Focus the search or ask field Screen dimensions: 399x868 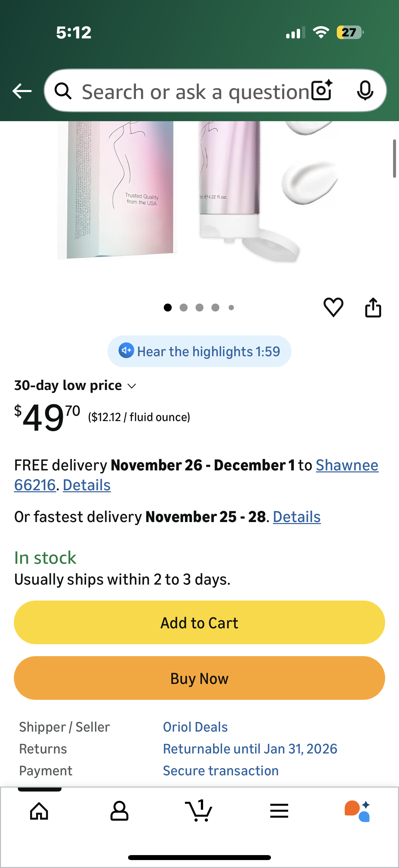(195, 92)
